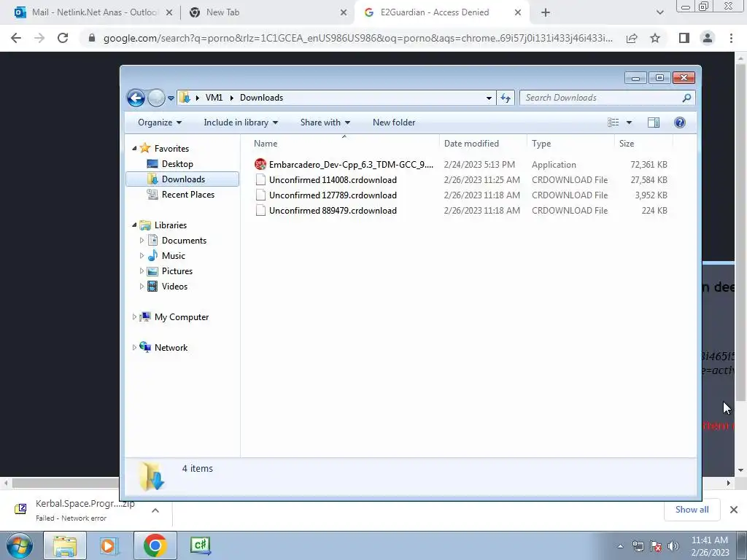The image size is (747, 560).
Task: Open the recent pages dropdown arrow in Explorer
Action: tap(171, 98)
